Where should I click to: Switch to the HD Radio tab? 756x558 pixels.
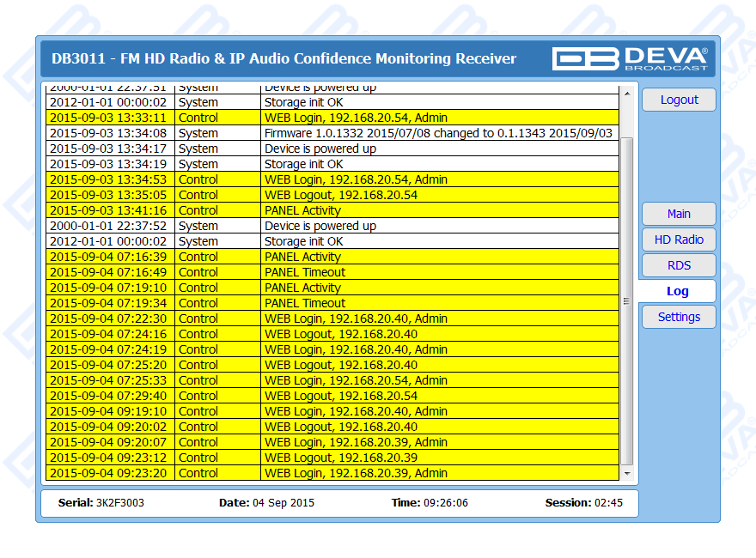tap(679, 240)
